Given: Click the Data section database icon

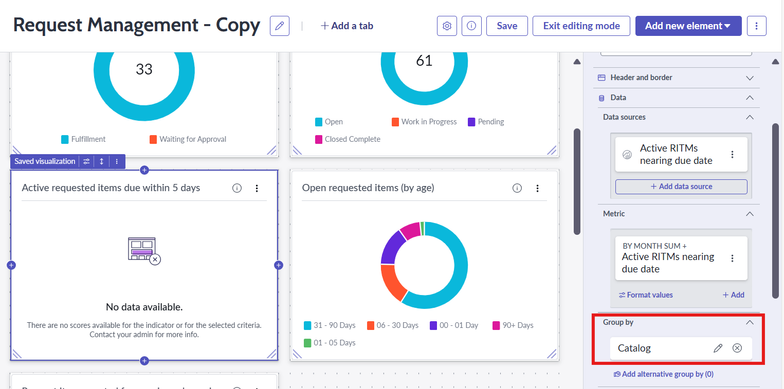Looking at the screenshot, I should [x=602, y=98].
